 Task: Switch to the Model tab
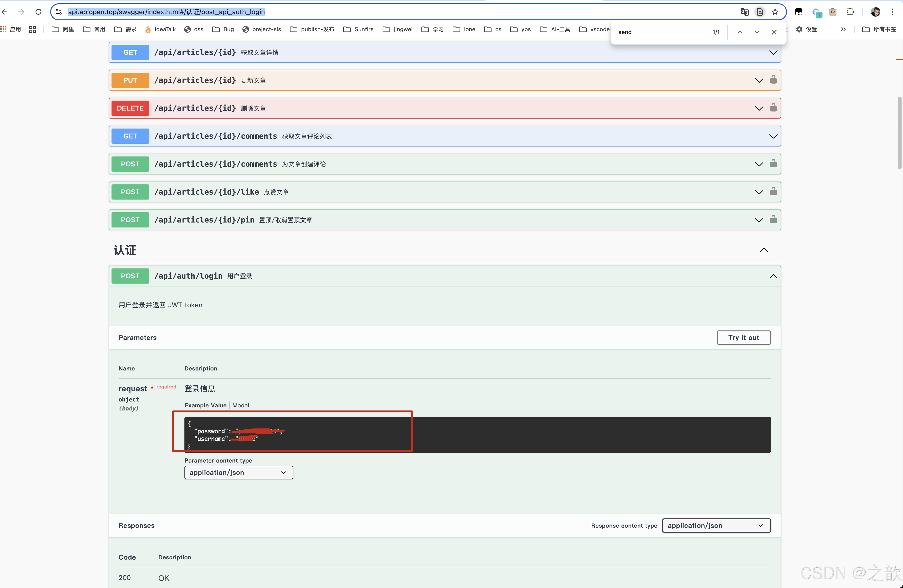(241, 405)
